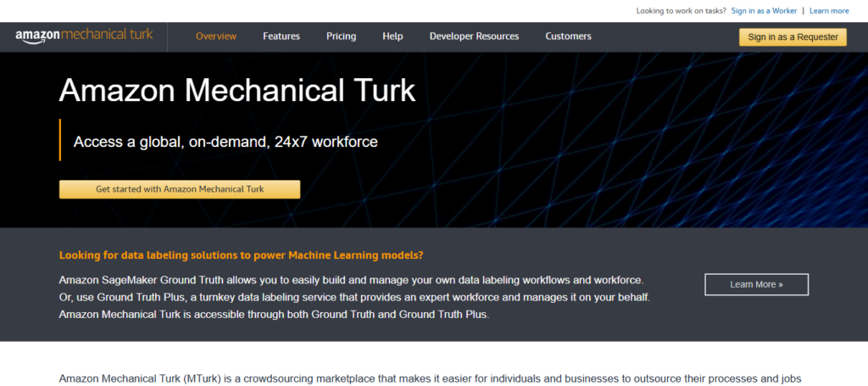Click the Amazon Mechanical Turk hero heading
Viewport: 868px width, 386px height.
[x=237, y=90]
